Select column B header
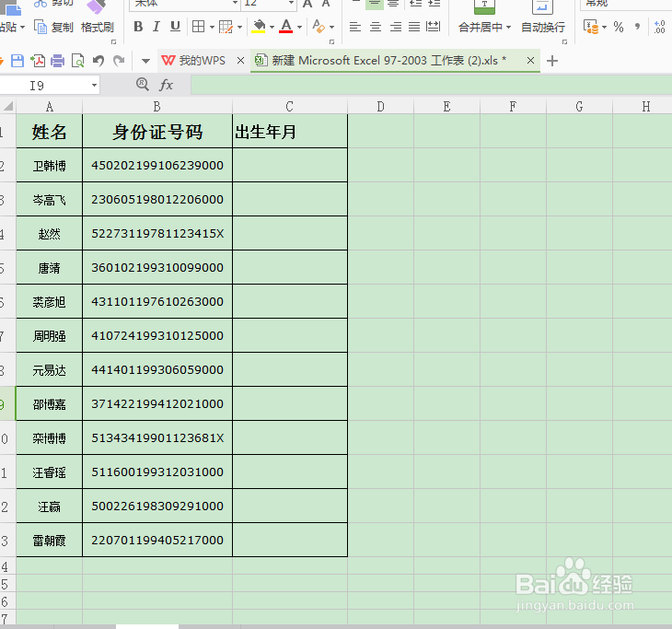Screen dimensions: 672x629 pyautogui.click(x=157, y=106)
